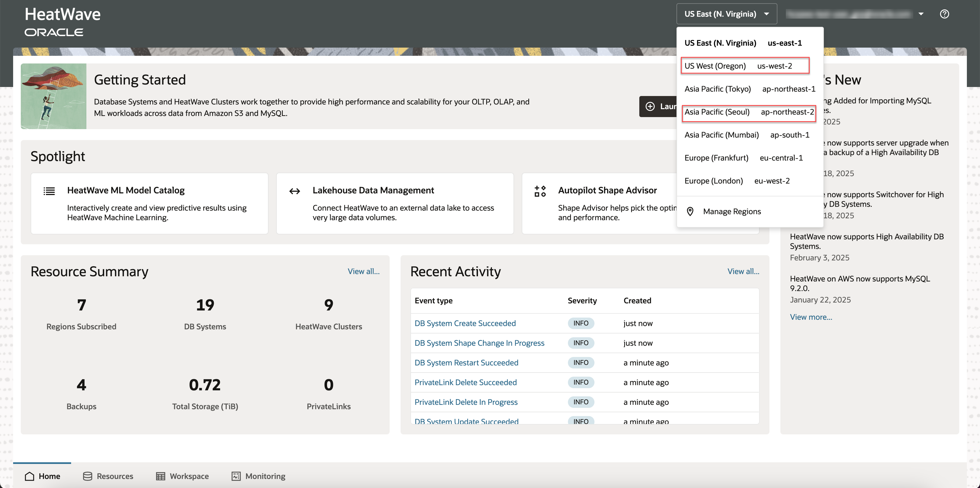Click the Home house icon
The height and width of the screenshot is (488, 980).
coord(29,476)
